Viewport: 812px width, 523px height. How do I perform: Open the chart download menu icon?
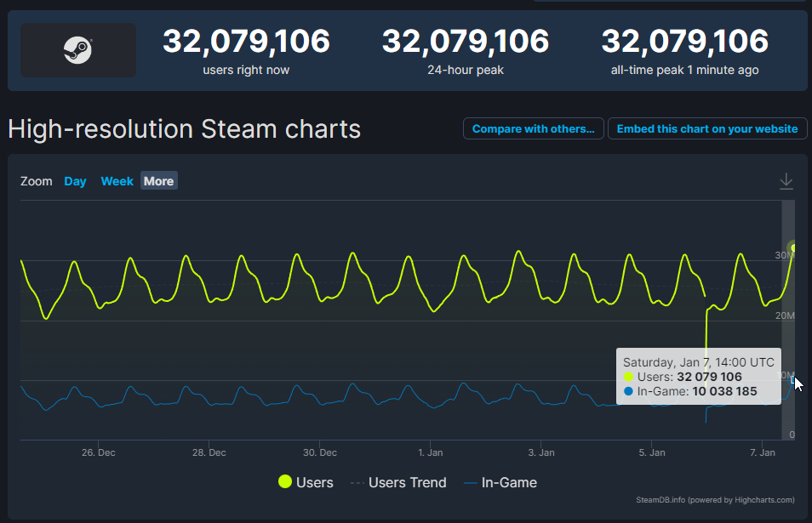tap(786, 181)
